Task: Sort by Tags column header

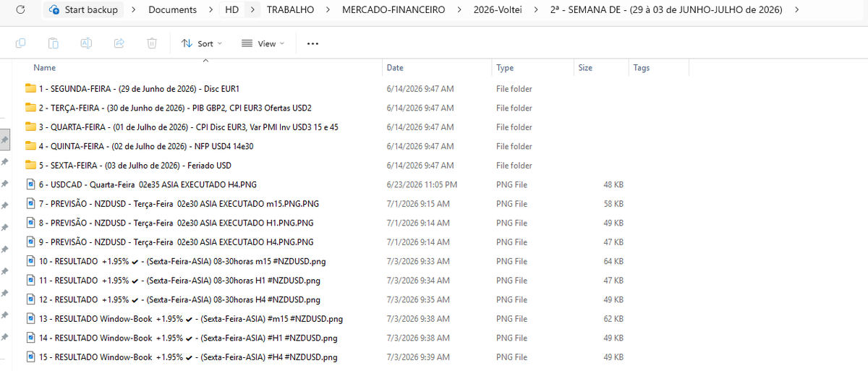Action: click(642, 68)
